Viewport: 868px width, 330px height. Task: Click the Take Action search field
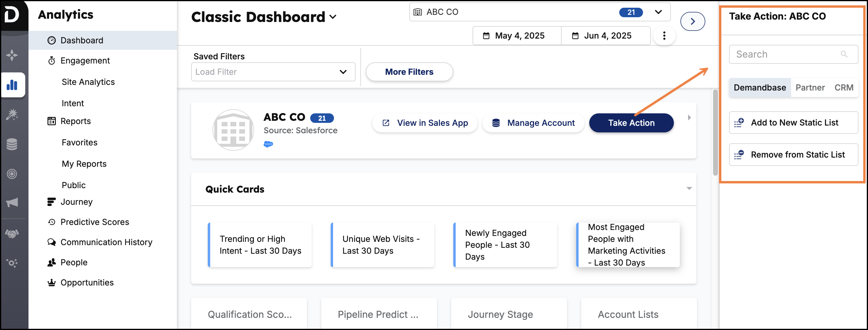point(793,54)
